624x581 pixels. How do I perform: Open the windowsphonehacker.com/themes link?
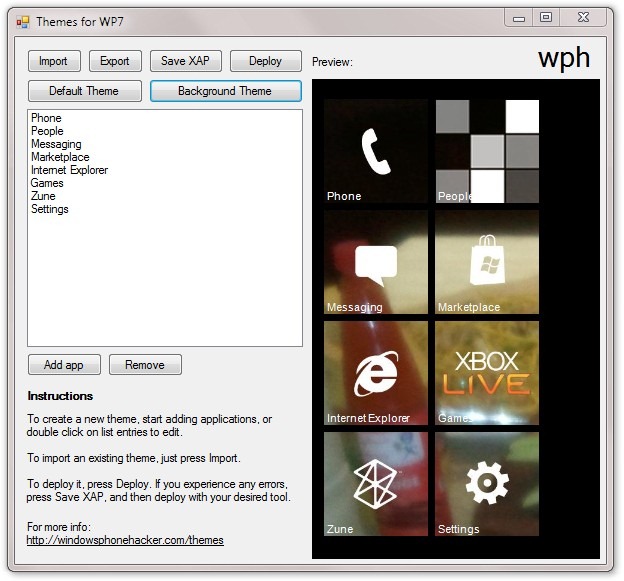(125, 540)
